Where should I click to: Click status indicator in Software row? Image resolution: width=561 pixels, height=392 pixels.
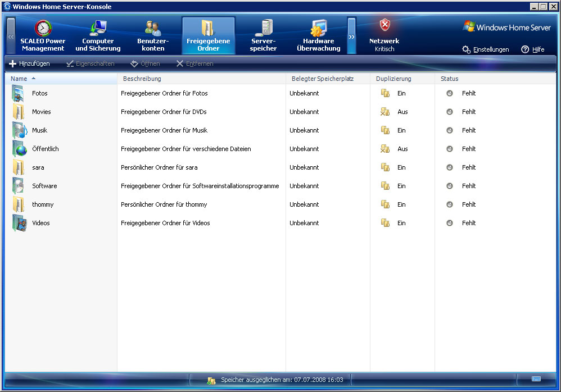[450, 186]
